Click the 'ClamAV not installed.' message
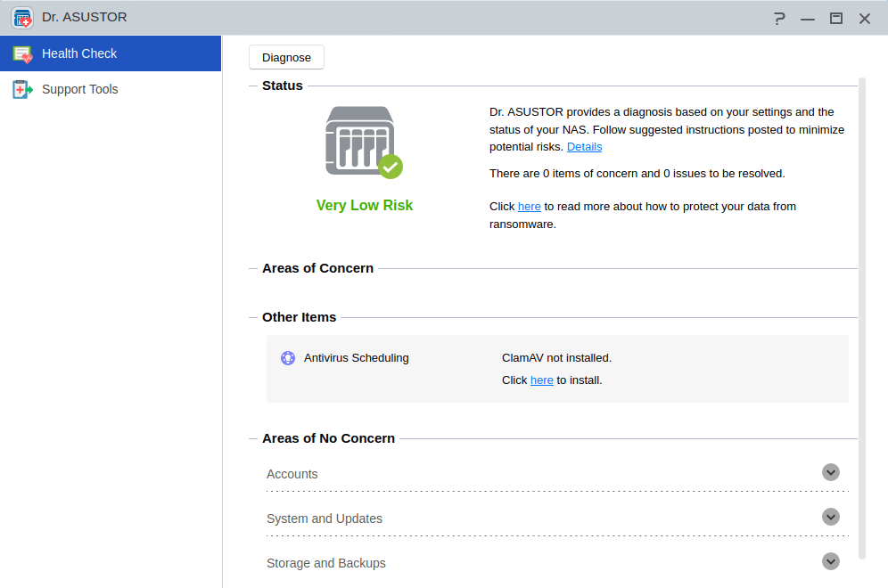 pyautogui.click(x=556, y=358)
